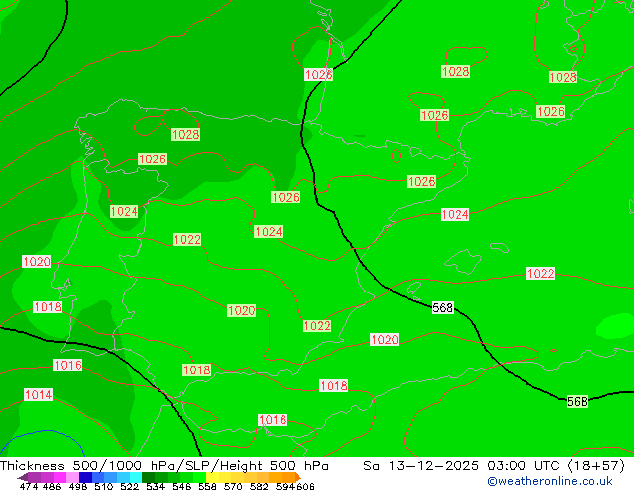Click the 570 legend value
The width and height of the screenshot is (634, 490).
(233, 486)
